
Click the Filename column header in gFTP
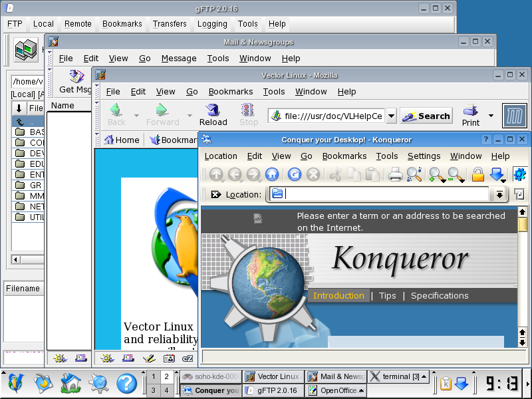(x=24, y=289)
